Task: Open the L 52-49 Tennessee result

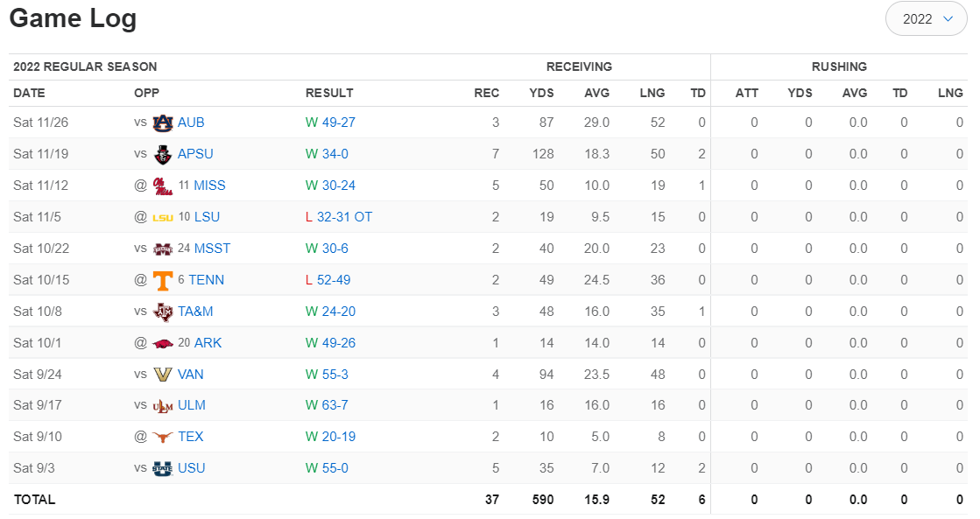Action: (x=328, y=280)
